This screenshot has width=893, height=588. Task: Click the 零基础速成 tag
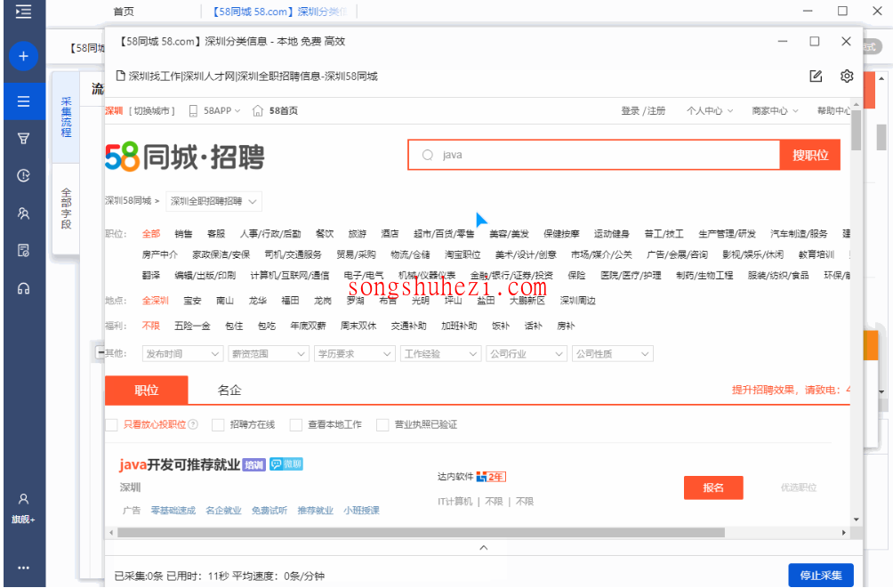click(173, 511)
